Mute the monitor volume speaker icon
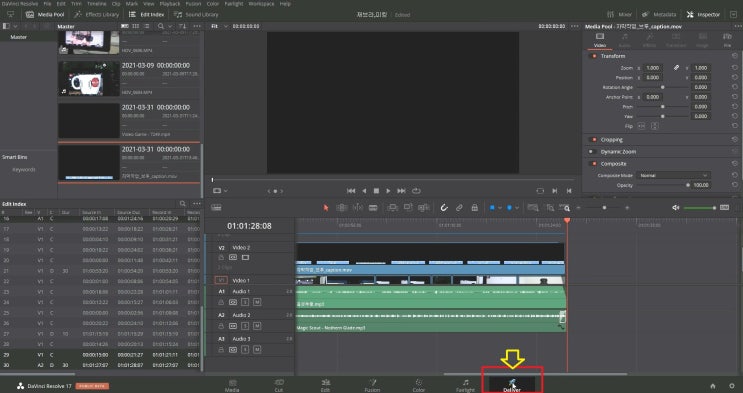743x393 pixels. [x=676, y=208]
